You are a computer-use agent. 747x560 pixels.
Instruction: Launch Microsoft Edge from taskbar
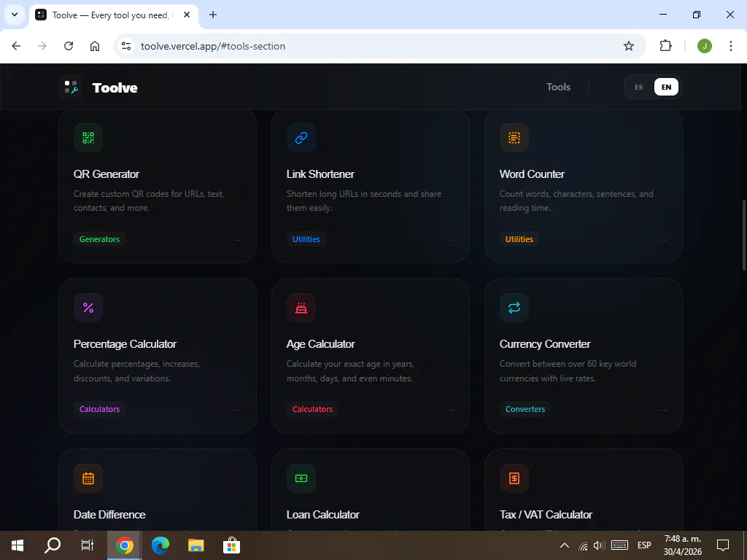click(x=160, y=545)
